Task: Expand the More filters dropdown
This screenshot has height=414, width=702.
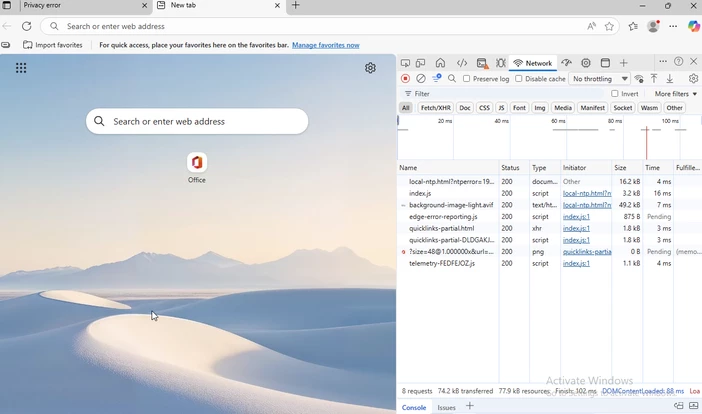Action: point(676,94)
